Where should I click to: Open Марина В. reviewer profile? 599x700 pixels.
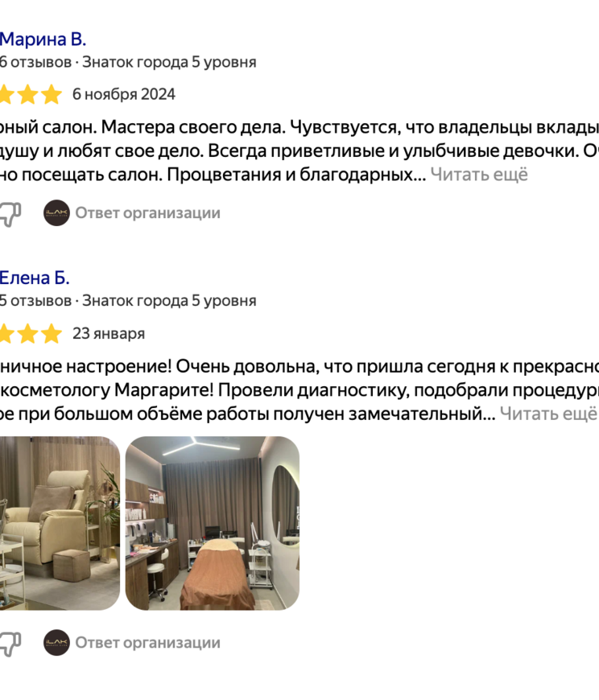[x=43, y=39]
